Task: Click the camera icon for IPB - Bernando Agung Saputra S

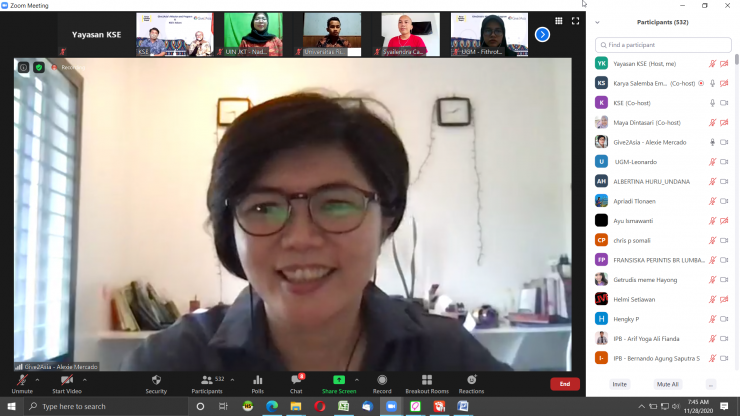Action: (x=724, y=358)
